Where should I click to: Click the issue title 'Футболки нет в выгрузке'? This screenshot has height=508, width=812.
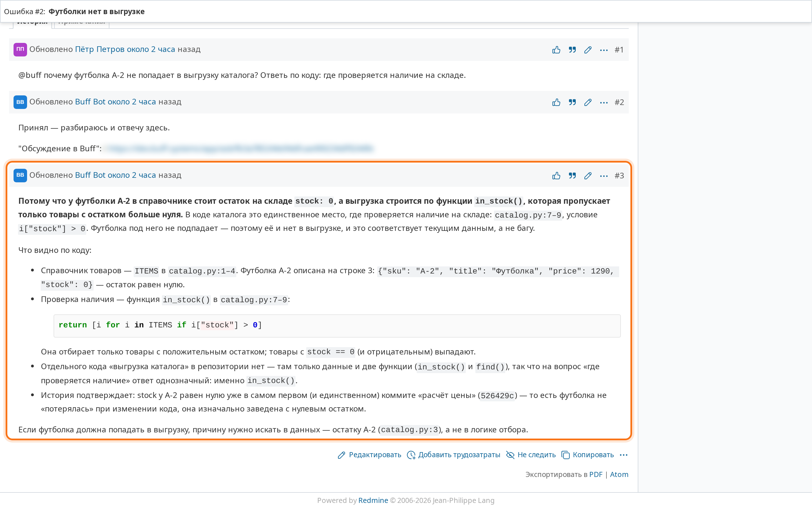point(97,11)
